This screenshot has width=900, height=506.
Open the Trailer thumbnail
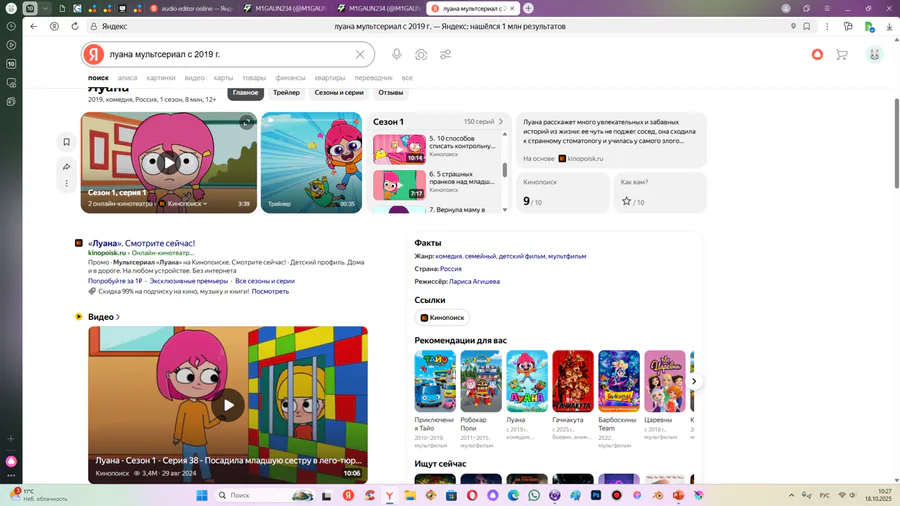(312, 163)
